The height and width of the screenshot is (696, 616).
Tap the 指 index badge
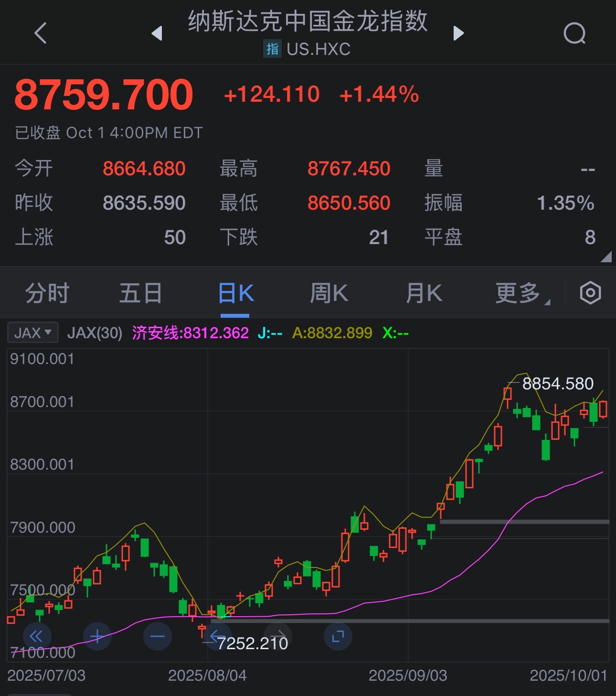tap(272, 49)
